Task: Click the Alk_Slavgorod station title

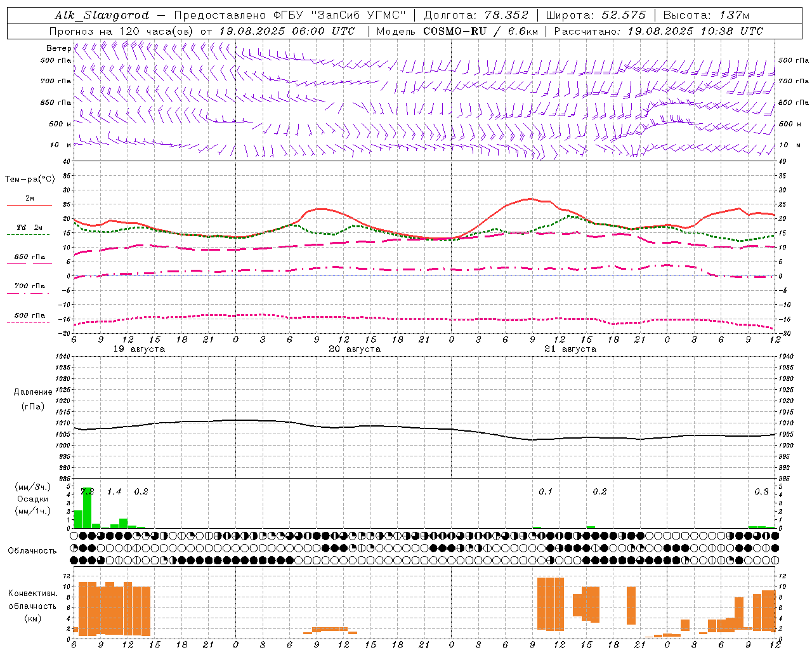Action: [102, 15]
